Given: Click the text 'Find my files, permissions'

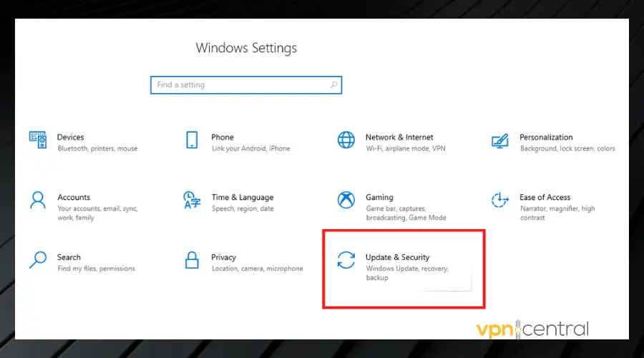Looking at the screenshot, I should point(96,268).
